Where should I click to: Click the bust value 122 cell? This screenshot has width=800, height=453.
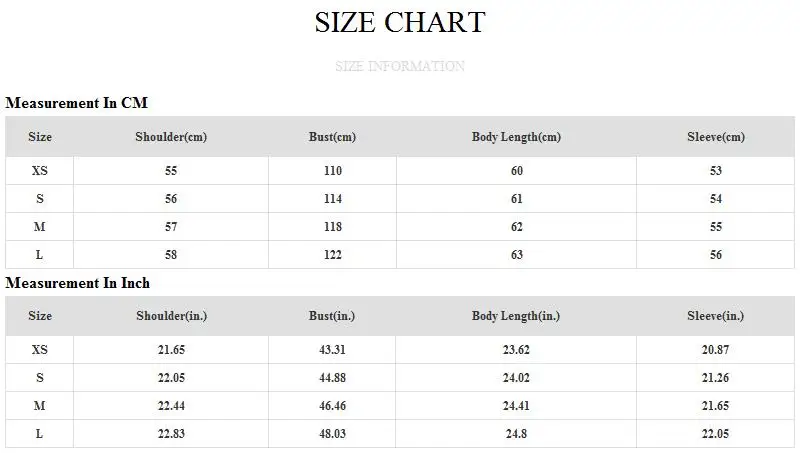coord(332,255)
